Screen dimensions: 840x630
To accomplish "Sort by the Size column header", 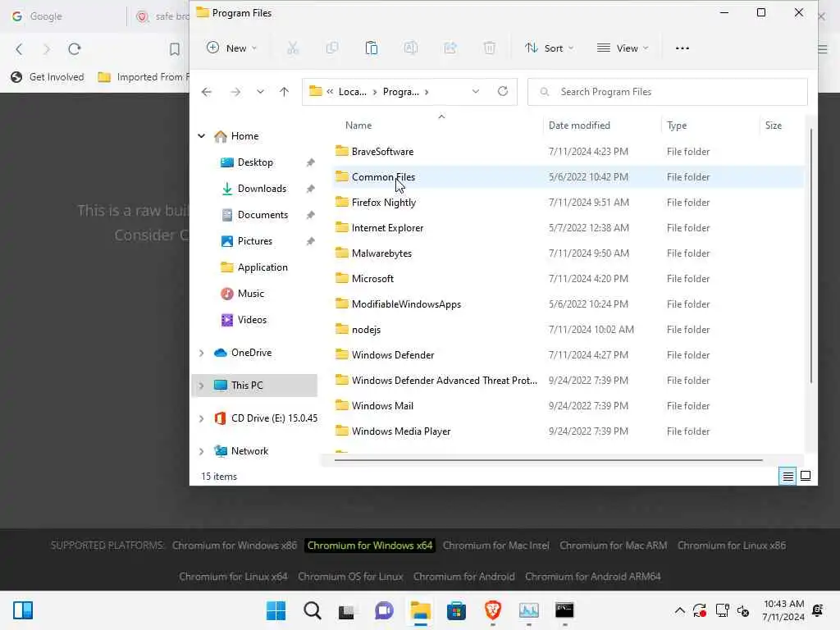I will (773, 126).
